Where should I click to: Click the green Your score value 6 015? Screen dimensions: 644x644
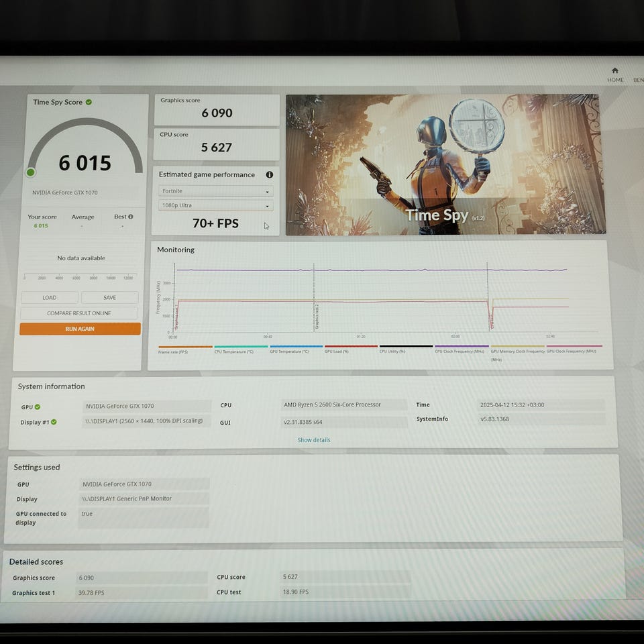tap(41, 226)
